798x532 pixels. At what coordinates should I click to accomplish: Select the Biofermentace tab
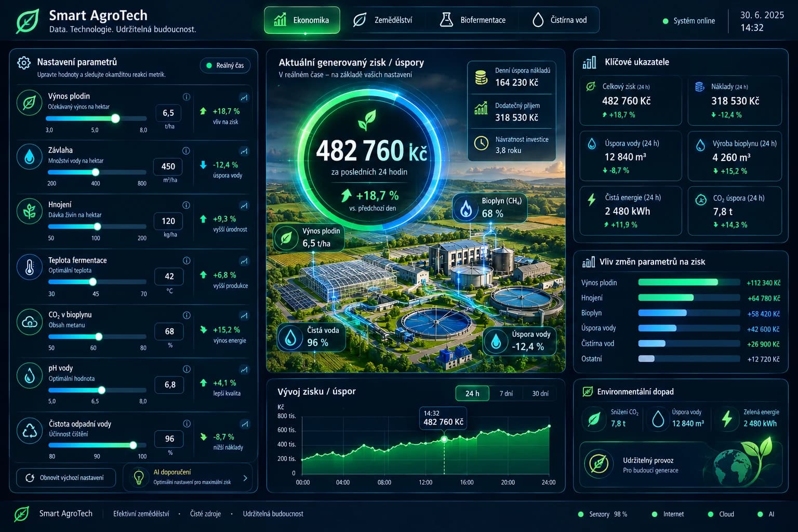(473, 20)
